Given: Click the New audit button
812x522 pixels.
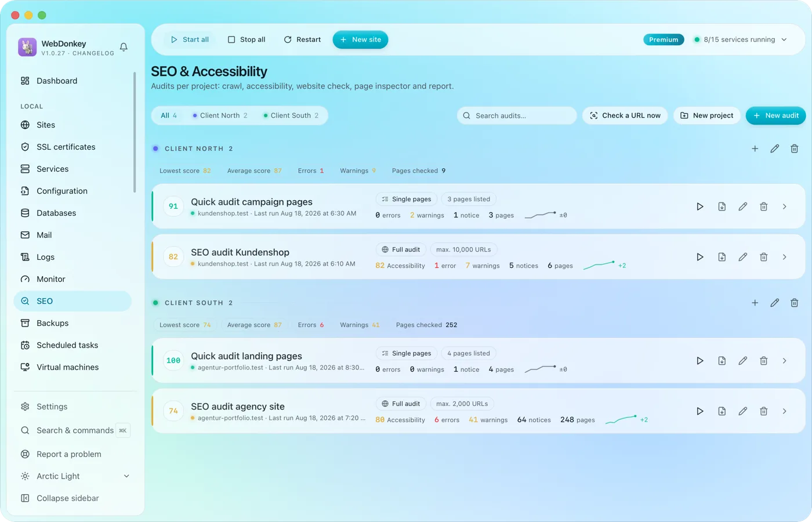Looking at the screenshot, I should tap(776, 115).
